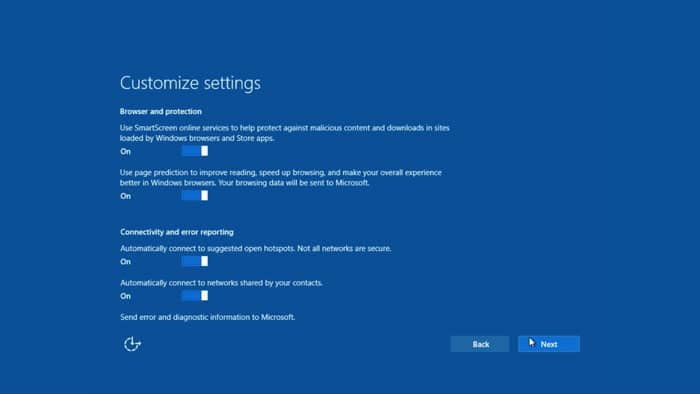Turn off the SmartScreen online services toggle

(x=195, y=151)
